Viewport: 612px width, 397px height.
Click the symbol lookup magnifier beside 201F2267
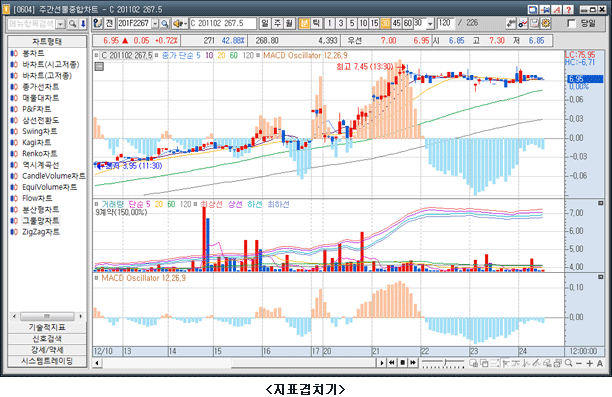[x=165, y=23]
